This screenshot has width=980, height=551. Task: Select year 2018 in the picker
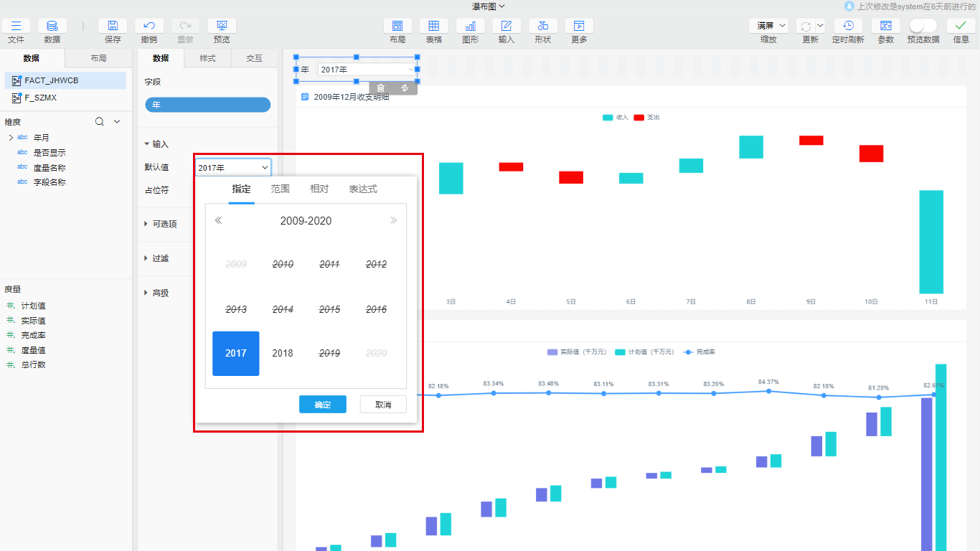click(283, 353)
